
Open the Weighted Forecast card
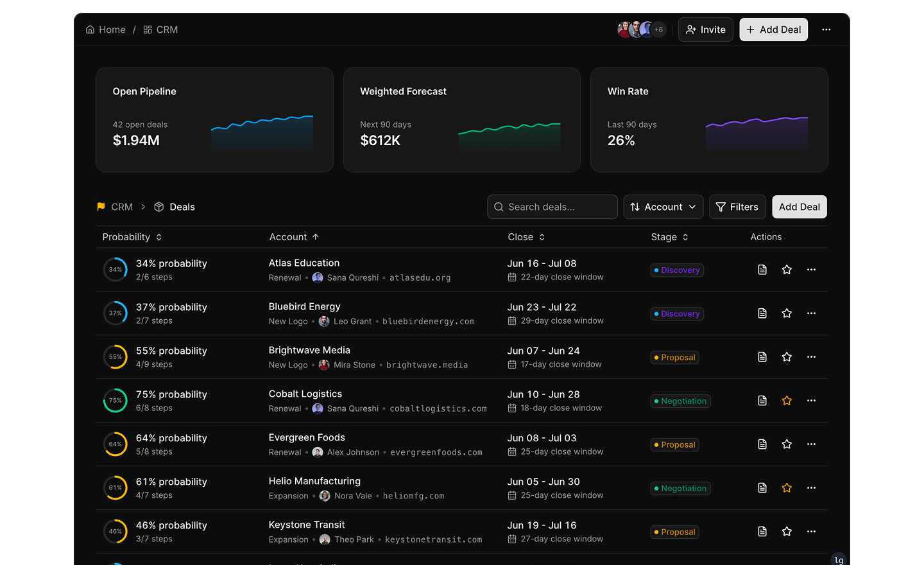pos(462,120)
